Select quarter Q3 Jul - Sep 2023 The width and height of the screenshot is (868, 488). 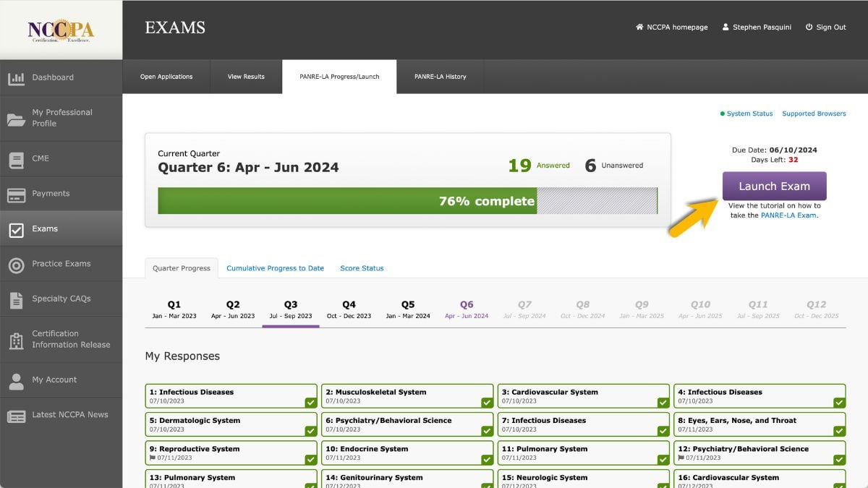[x=291, y=310]
